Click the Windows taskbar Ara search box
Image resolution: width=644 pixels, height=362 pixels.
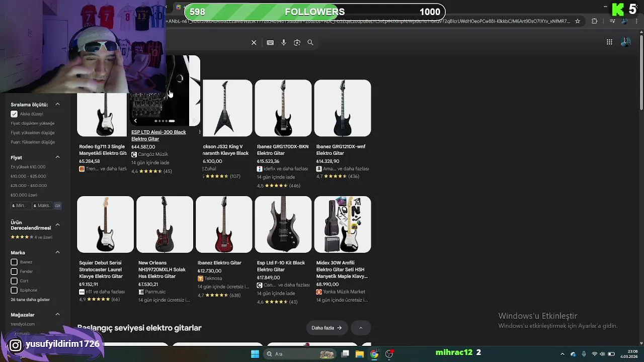pyautogui.click(x=300, y=354)
